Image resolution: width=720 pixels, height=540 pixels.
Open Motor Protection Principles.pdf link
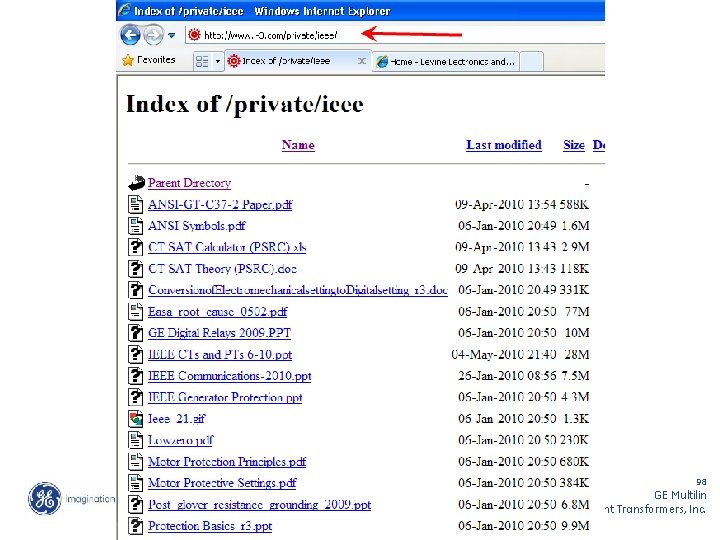point(227,462)
